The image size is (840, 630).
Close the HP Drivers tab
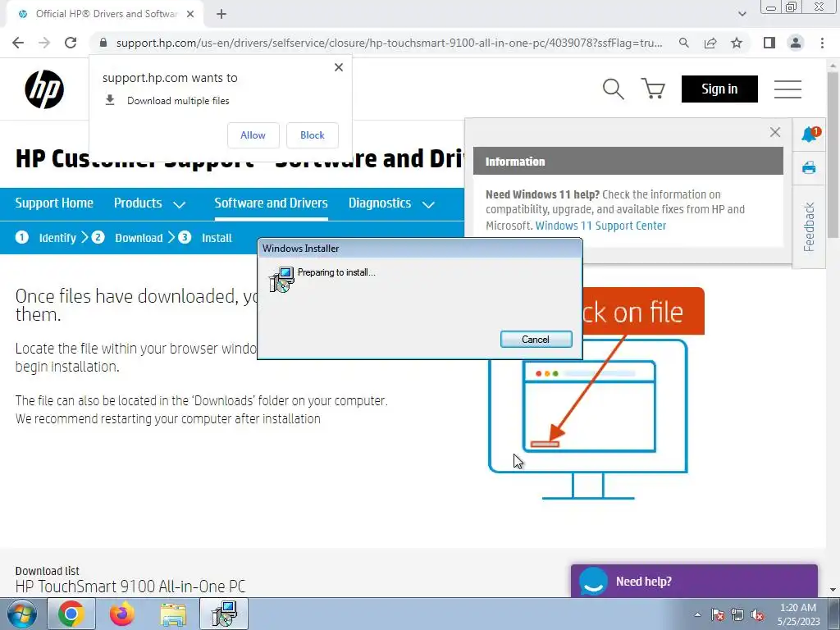click(190, 14)
